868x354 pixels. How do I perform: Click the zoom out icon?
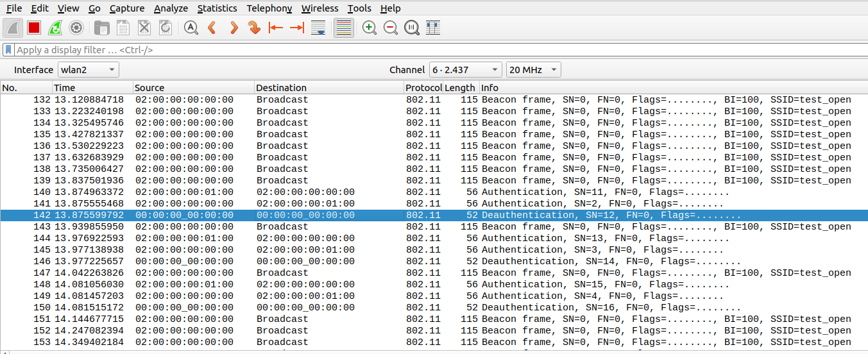(390, 28)
